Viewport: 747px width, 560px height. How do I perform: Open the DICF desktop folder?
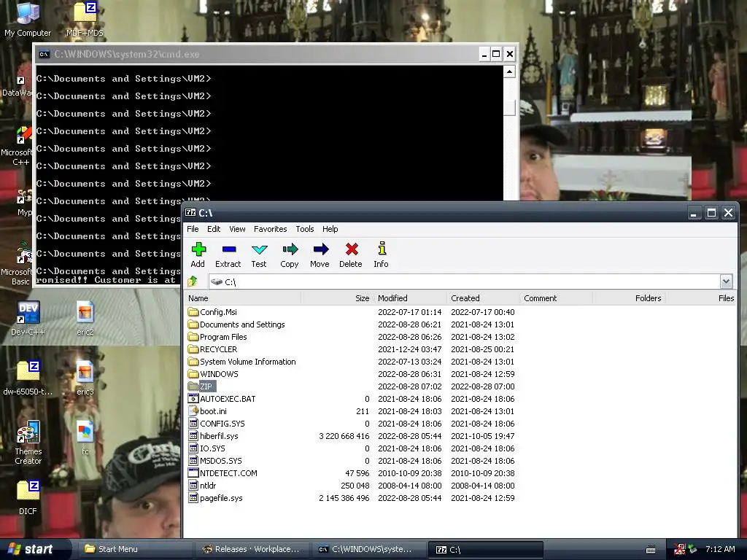pos(28,497)
